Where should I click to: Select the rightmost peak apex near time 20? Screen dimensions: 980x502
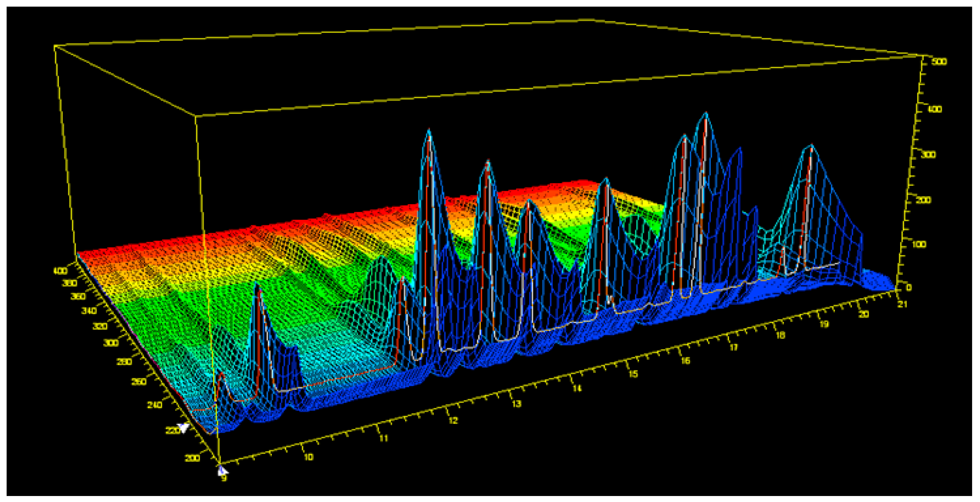812,145
